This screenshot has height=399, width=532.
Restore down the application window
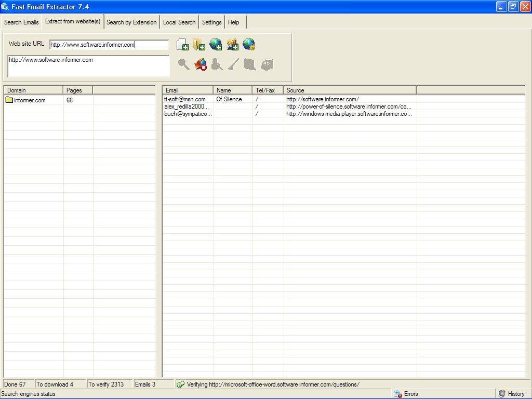coord(513,6)
